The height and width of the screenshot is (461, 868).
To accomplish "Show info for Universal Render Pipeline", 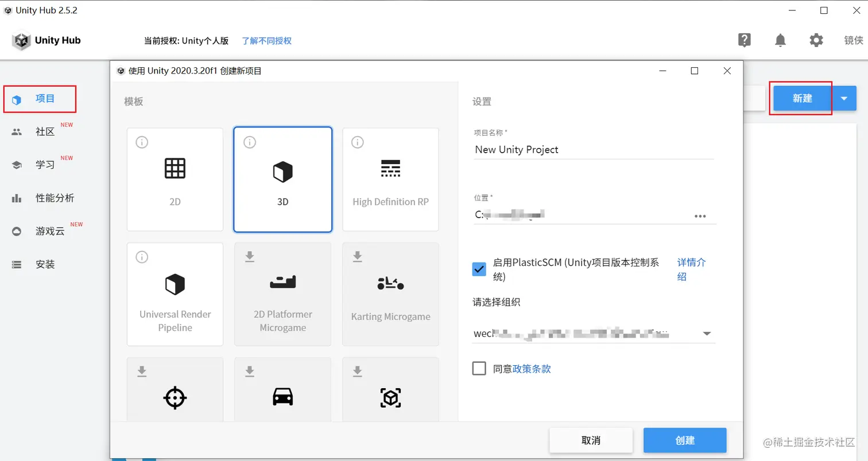I will coord(142,257).
